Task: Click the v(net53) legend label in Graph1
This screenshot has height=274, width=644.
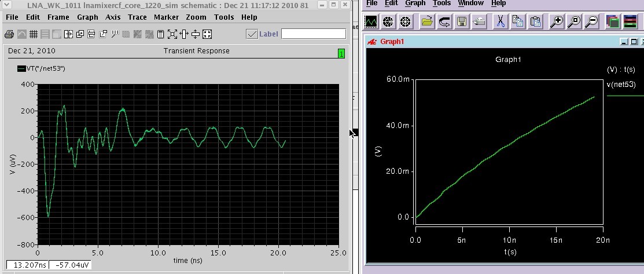Action: click(x=621, y=85)
